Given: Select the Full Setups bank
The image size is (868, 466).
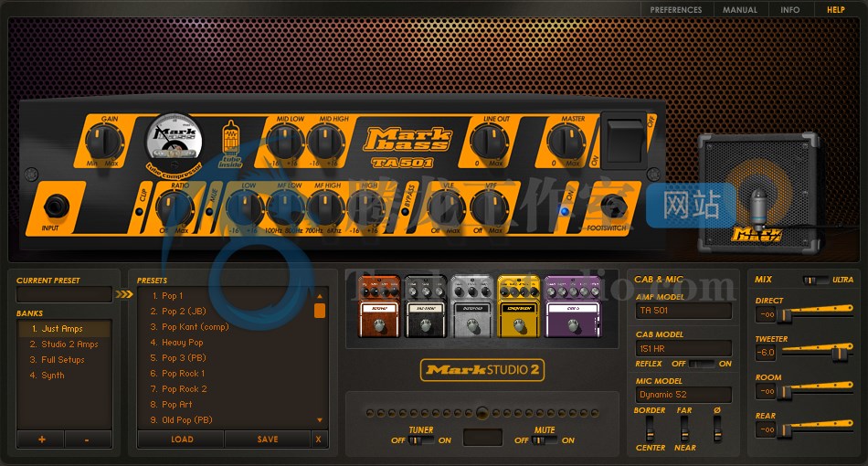Looking at the screenshot, I should click(64, 360).
